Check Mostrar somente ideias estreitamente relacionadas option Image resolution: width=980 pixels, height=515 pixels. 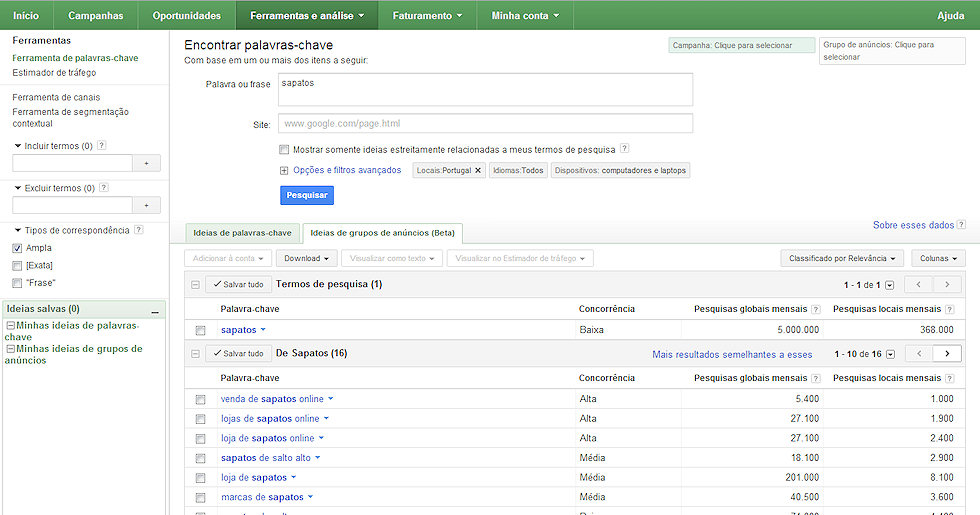click(285, 149)
